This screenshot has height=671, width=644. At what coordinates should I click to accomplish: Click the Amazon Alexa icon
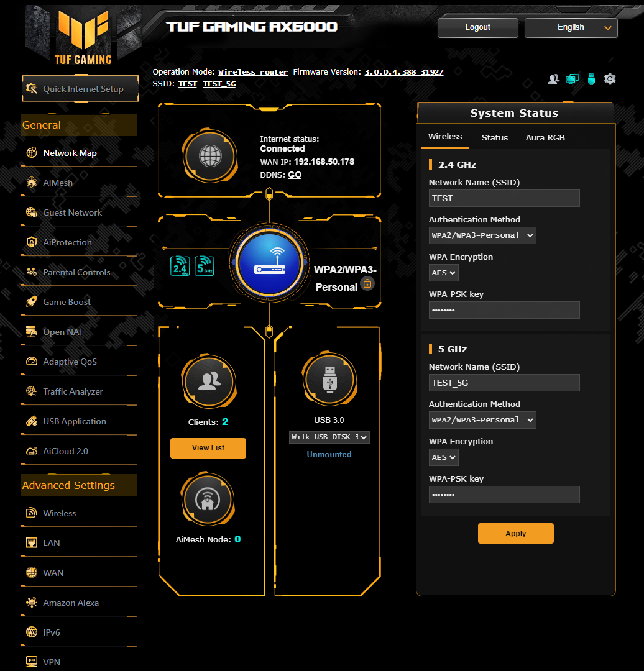point(32,603)
